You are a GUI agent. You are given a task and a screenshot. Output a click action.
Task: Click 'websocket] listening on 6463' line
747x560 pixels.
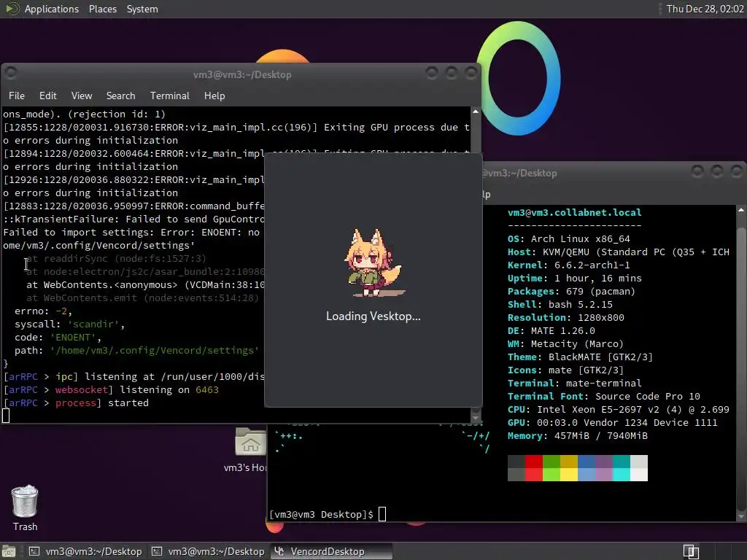111,389
